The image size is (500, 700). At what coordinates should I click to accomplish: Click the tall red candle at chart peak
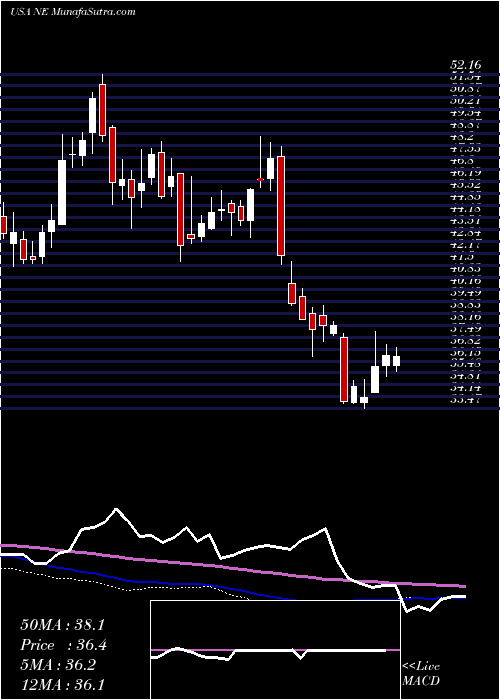103,109
